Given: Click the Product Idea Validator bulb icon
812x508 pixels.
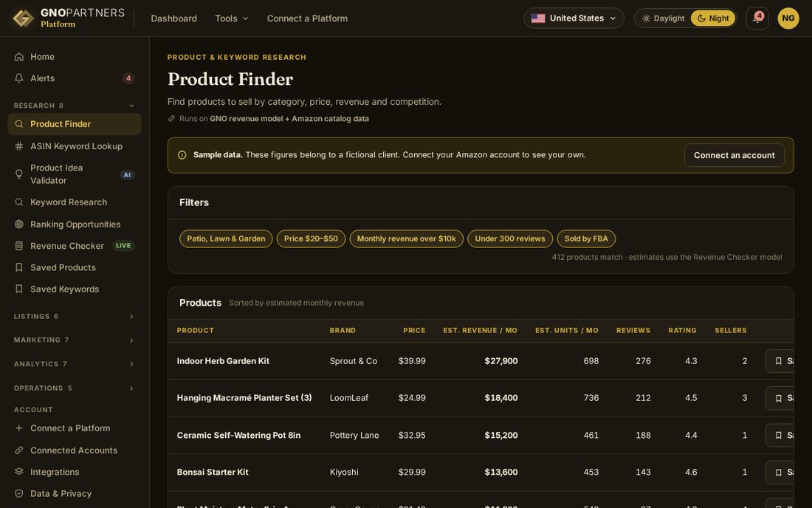Looking at the screenshot, I should 19,174.
